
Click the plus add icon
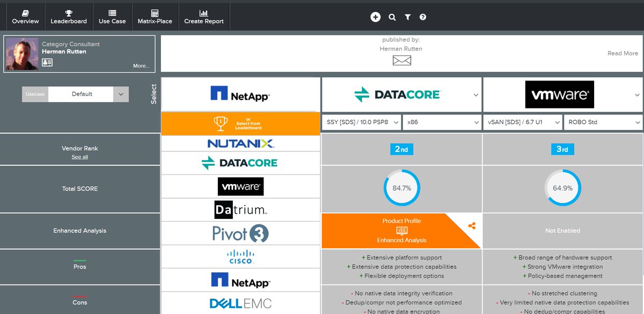[x=375, y=17]
